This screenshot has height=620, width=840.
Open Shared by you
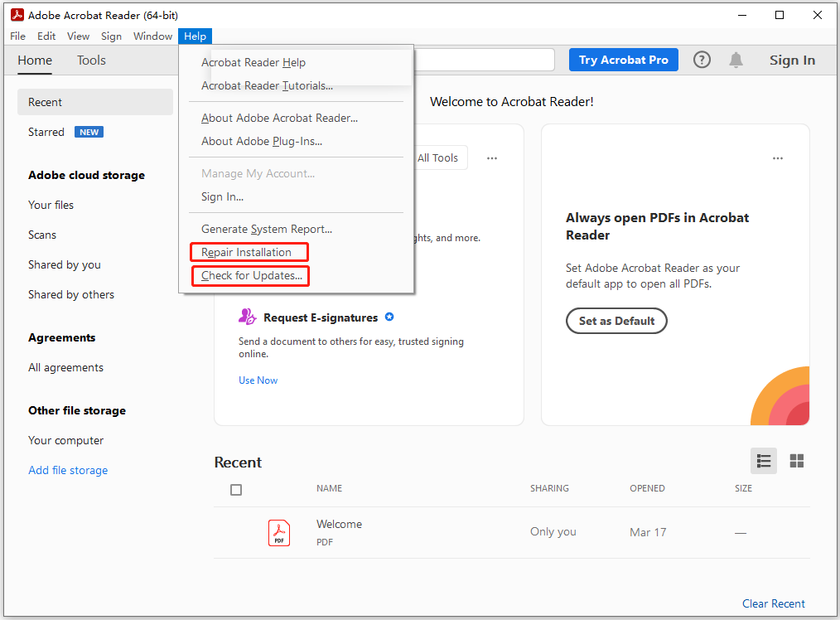(65, 264)
